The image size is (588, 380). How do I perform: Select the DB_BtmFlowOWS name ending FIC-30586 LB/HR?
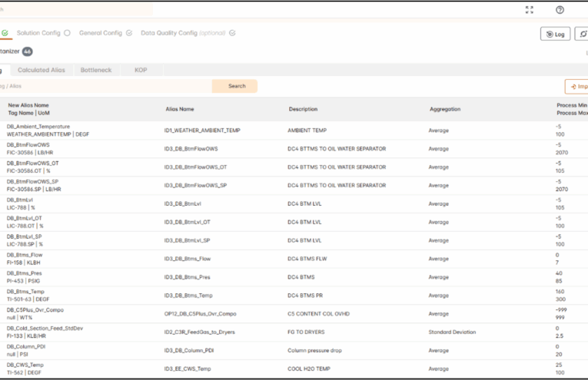click(28, 145)
